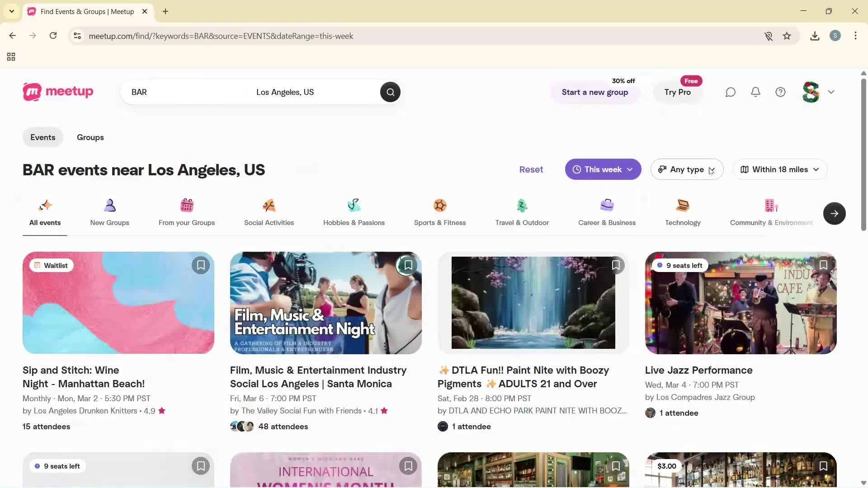Open the This week date filter
868x488 pixels.
[603, 169]
